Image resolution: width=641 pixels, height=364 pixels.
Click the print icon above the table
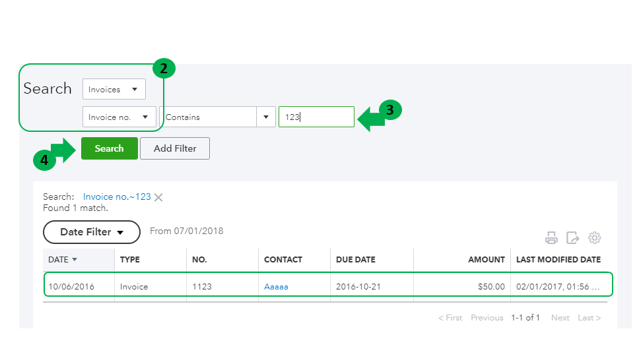pyautogui.click(x=551, y=238)
